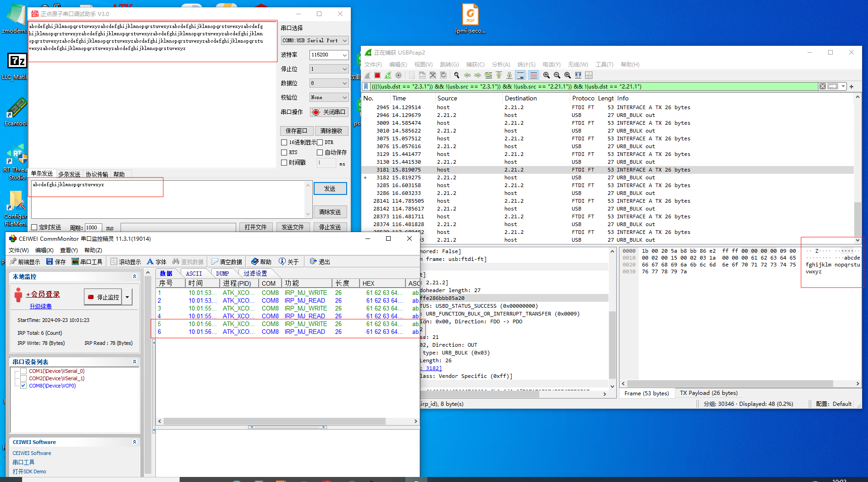
Task: Enable 16进制显示 hex display checkbox
Action: click(284, 143)
